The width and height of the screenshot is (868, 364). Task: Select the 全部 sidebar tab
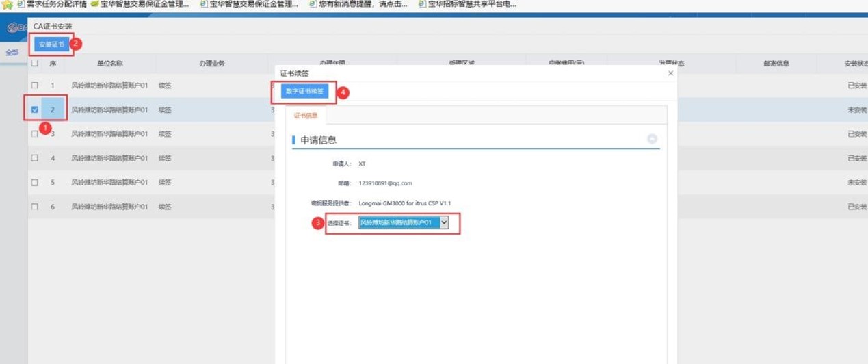12,53
